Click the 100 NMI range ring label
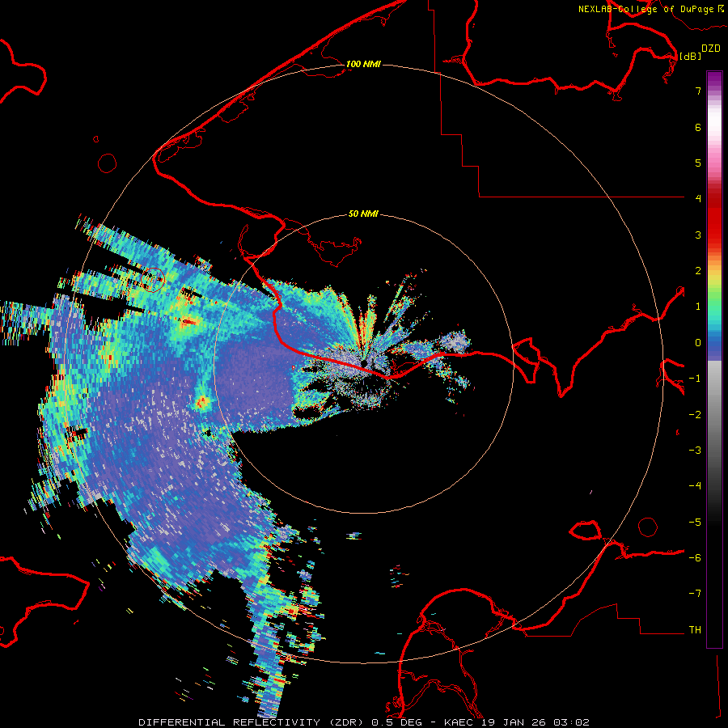 pyautogui.click(x=363, y=64)
